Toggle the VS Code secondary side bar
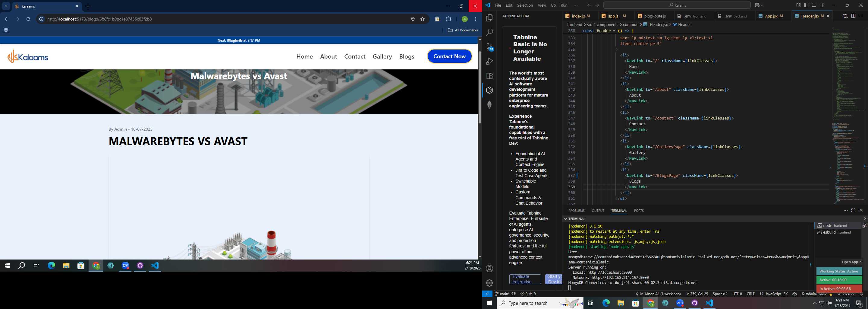The image size is (868, 309). point(822,5)
